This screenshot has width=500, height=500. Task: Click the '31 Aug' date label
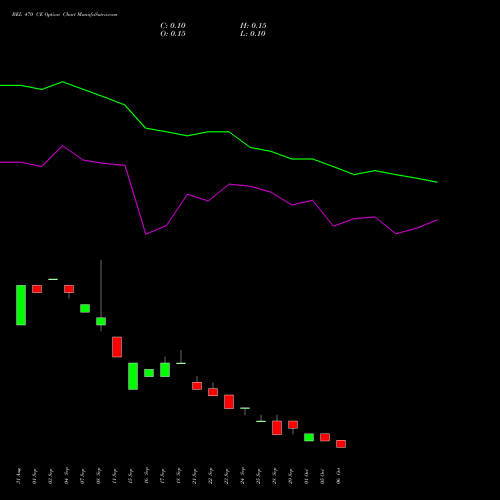pyautogui.click(x=19, y=476)
